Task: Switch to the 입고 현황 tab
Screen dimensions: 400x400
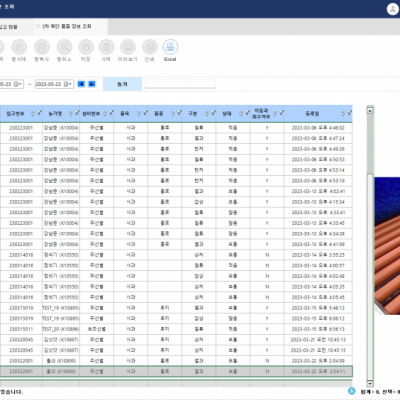Action: 9,27
